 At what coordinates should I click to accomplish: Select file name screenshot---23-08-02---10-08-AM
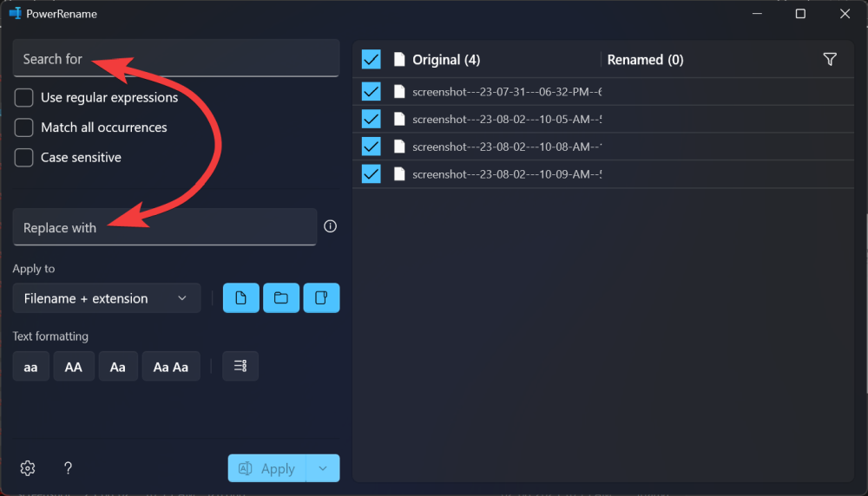[x=507, y=147]
